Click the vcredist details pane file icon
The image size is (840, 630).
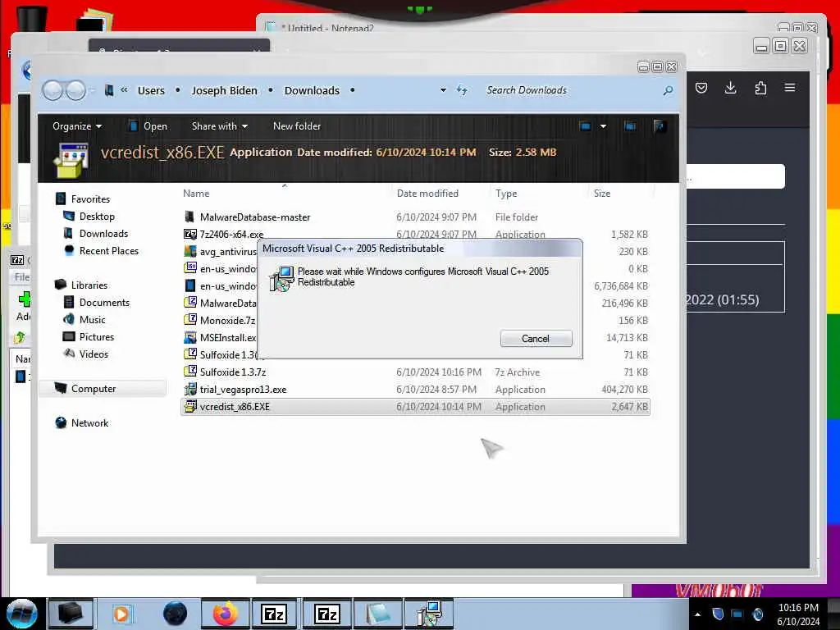[71, 161]
